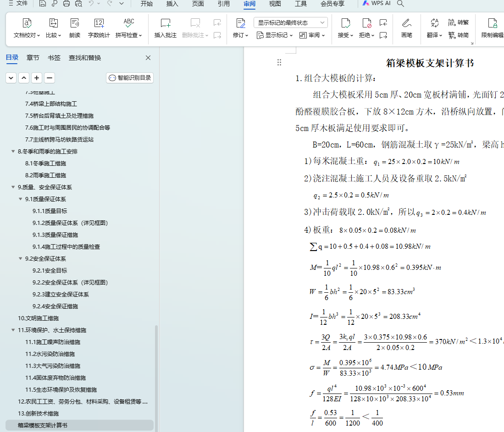The height and width of the screenshot is (432, 504).
Task: Switch to the 开始 ribbon tab
Action: coord(147,4)
